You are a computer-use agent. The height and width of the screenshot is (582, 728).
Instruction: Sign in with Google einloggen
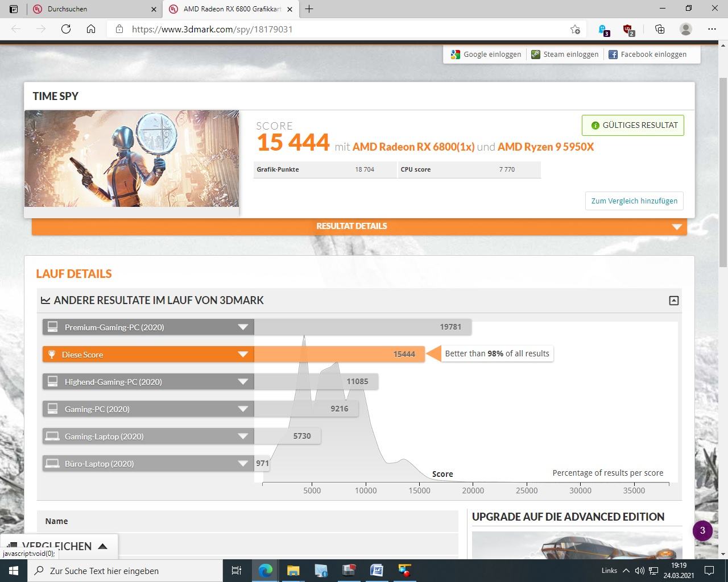(x=486, y=55)
